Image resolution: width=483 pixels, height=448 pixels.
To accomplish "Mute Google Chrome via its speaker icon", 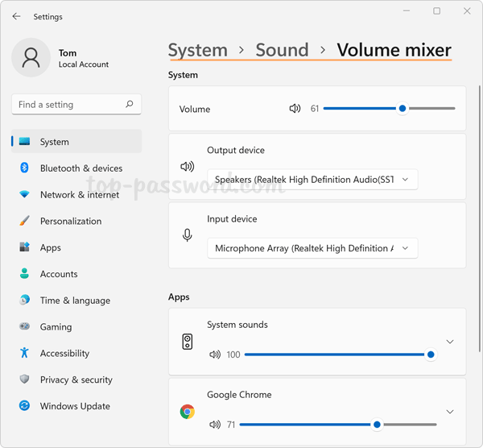I will pyautogui.click(x=215, y=425).
